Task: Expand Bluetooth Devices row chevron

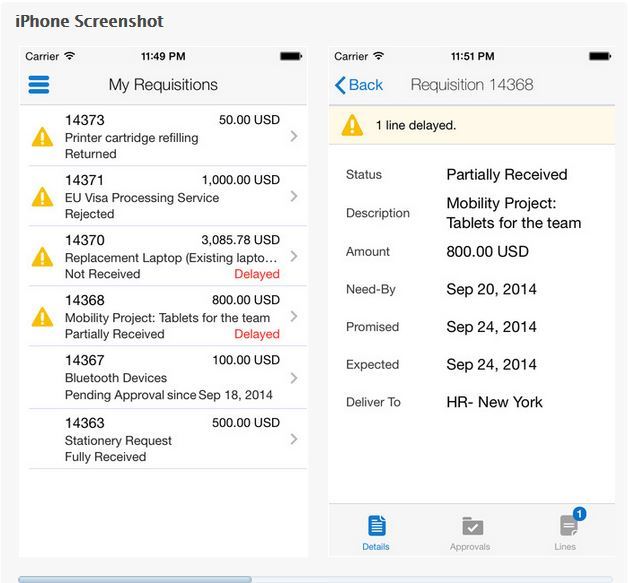Action: click(293, 378)
